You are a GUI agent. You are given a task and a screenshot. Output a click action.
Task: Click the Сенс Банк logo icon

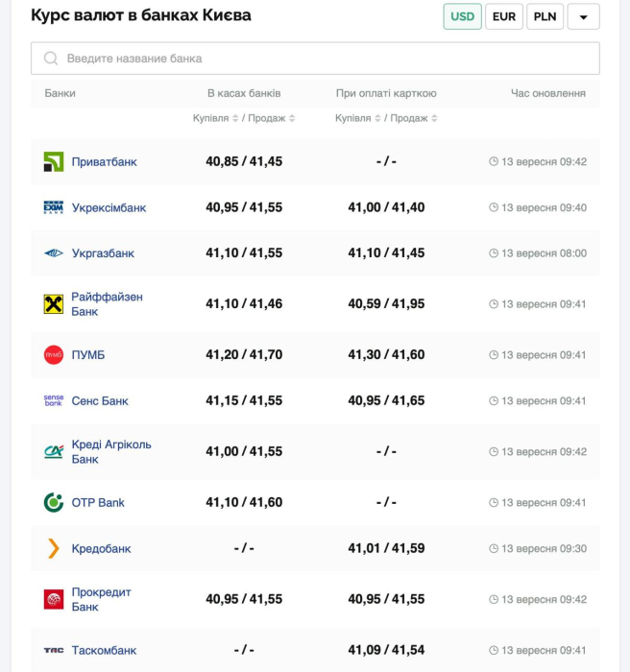coord(54,400)
